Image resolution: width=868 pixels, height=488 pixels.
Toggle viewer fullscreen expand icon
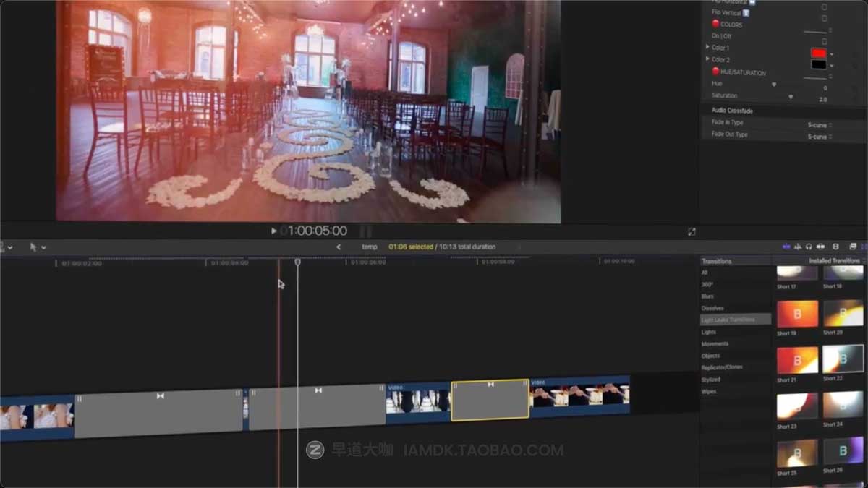click(692, 231)
